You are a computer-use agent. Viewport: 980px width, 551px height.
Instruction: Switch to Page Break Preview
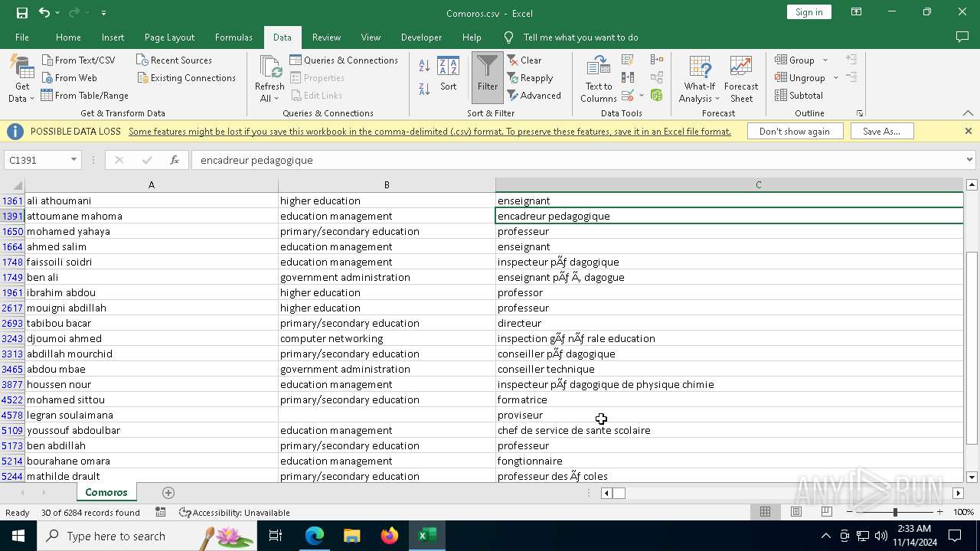point(826,512)
